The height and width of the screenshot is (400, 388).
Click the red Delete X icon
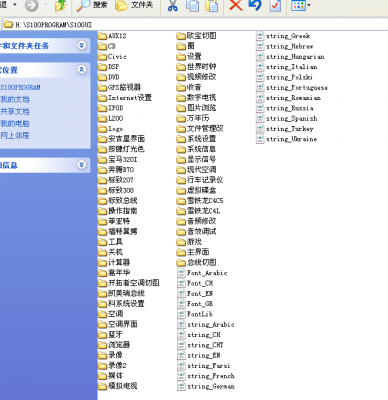tap(236, 5)
